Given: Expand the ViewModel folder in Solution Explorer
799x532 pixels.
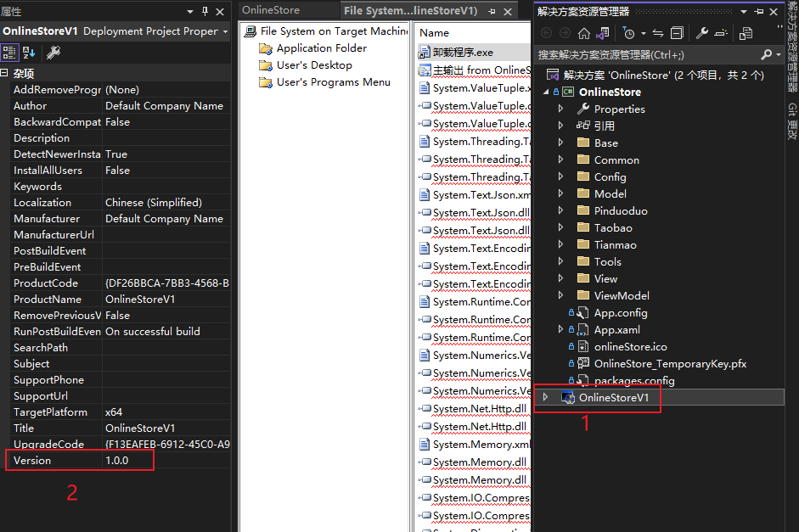Looking at the screenshot, I should point(560,295).
